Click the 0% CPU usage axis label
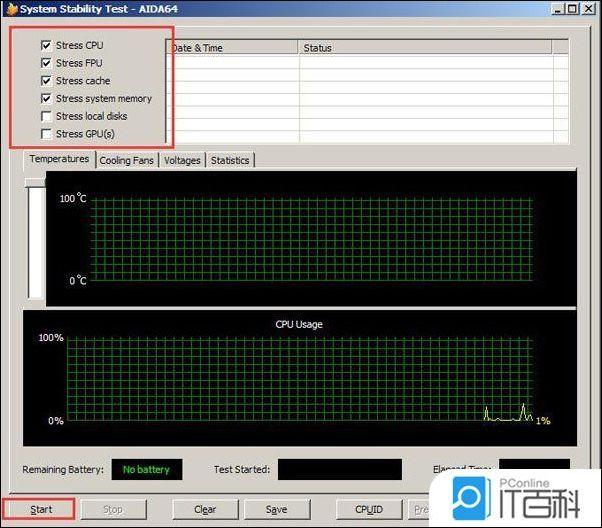Screen dimensions: 602x528 (x=56, y=421)
